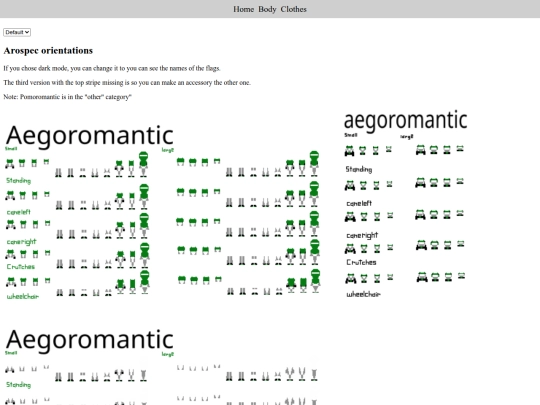The image size is (540, 405).
Task: Open the Home navigation link
Action: pos(243,9)
